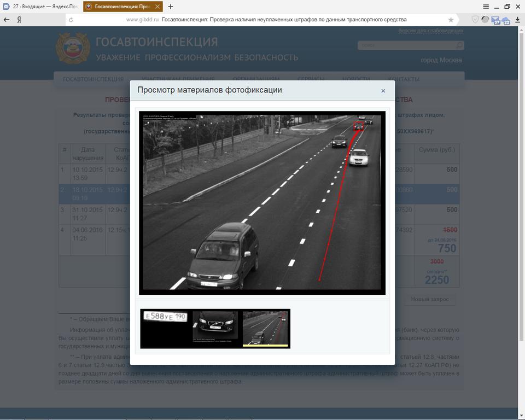This screenshot has height=420, width=525.
Task: Click the Новый запрос button
Action: tap(430, 299)
